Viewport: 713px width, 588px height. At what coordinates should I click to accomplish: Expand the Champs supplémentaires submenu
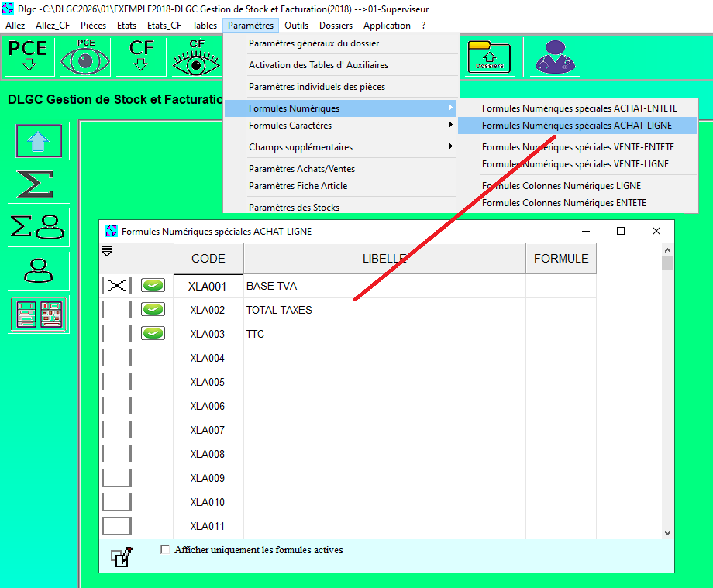coord(339,147)
